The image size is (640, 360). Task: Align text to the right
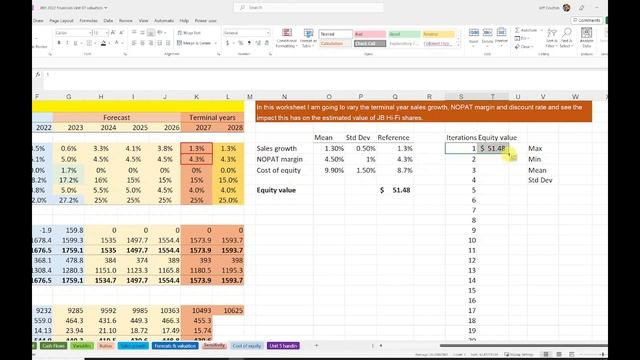pos(151,43)
